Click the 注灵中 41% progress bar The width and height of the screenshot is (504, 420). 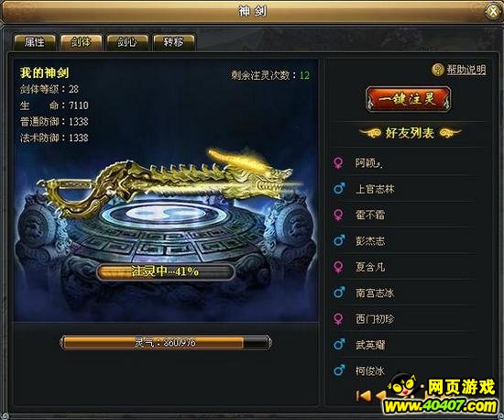coord(165,272)
